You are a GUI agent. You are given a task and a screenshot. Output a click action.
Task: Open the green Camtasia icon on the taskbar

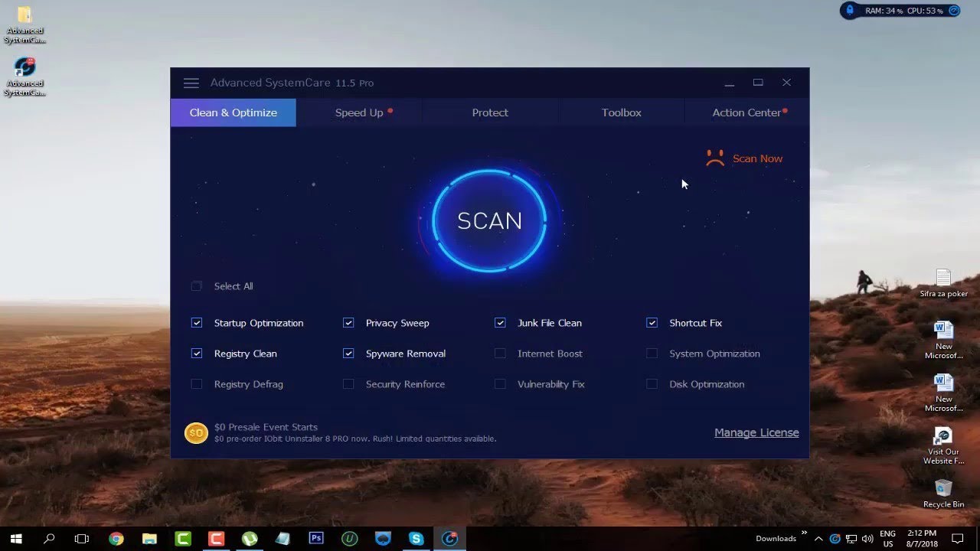[x=183, y=539]
